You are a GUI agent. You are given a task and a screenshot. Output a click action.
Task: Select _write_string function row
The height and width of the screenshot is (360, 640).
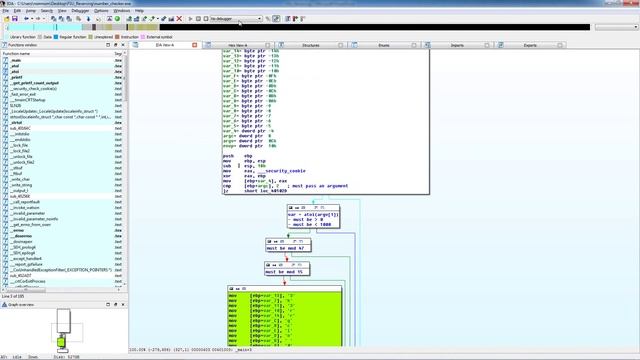[x=62, y=185]
